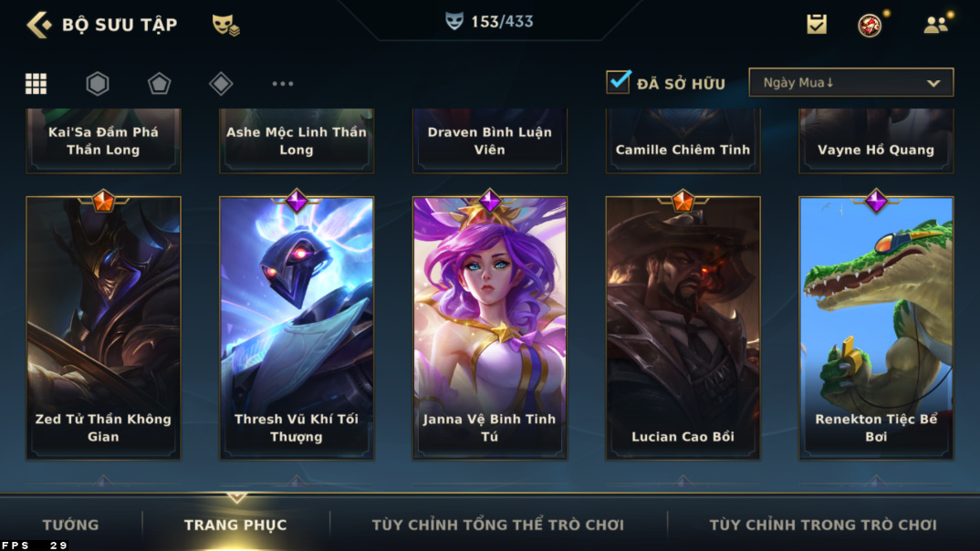Open more filters ellipsis icon
Screen dimensions: 980x551
tap(283, 84)
